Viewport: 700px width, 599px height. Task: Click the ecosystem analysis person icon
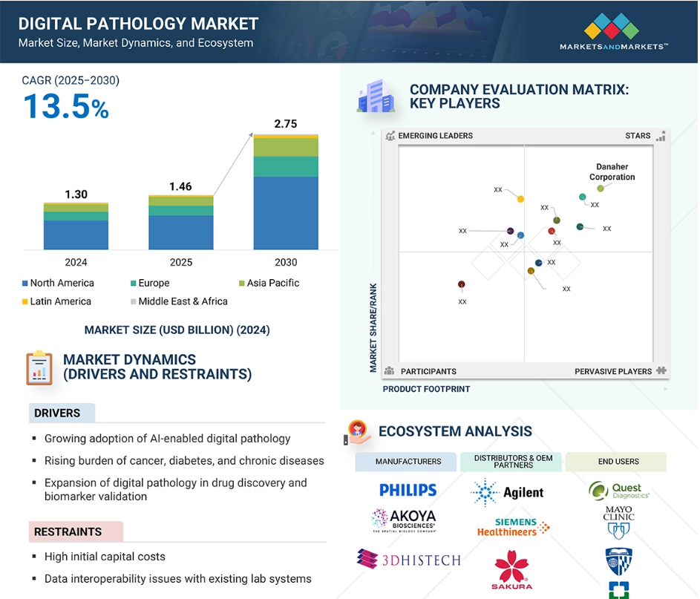pos(357,433)
